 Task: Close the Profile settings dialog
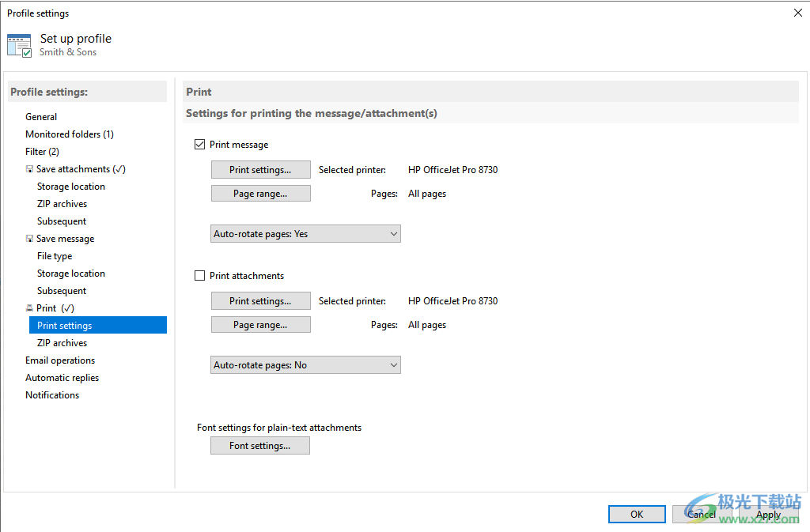[x=797, y=13]
